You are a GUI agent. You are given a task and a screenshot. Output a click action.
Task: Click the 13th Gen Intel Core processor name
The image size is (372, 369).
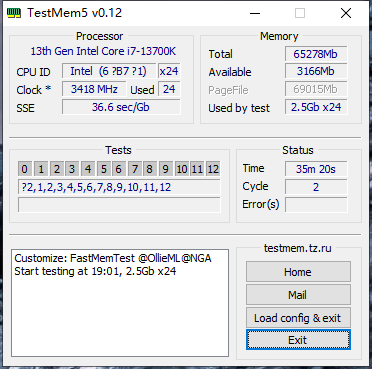103,51
